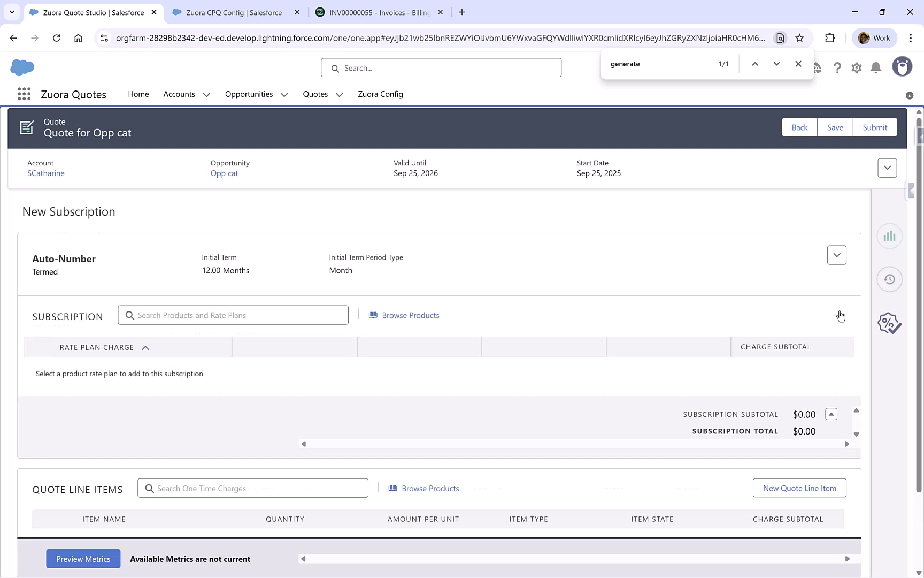Click the New Quote Line Item button
Image resolution: width=924 pixels, height=578 pixels.
pos(799,488)
